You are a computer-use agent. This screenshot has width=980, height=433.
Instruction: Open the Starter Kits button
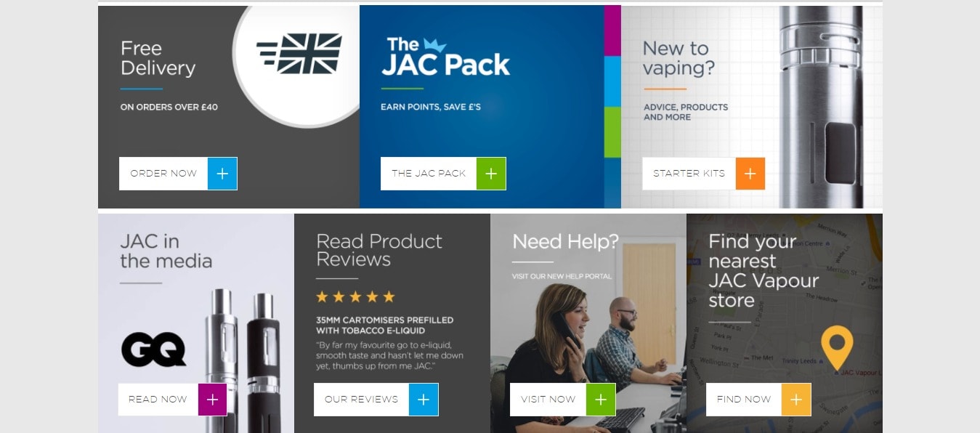pos(703,174)
